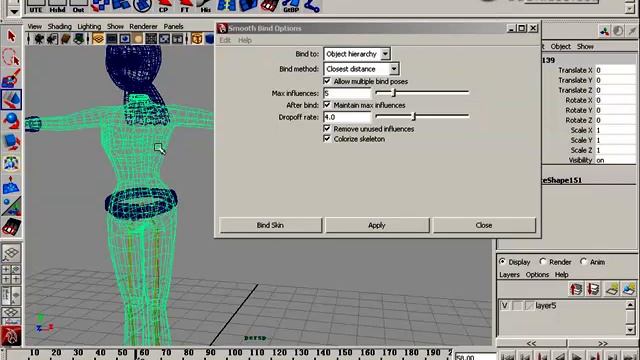Switch to four view layout
Screen dimensions: 640x360
[x=11, y=274]
